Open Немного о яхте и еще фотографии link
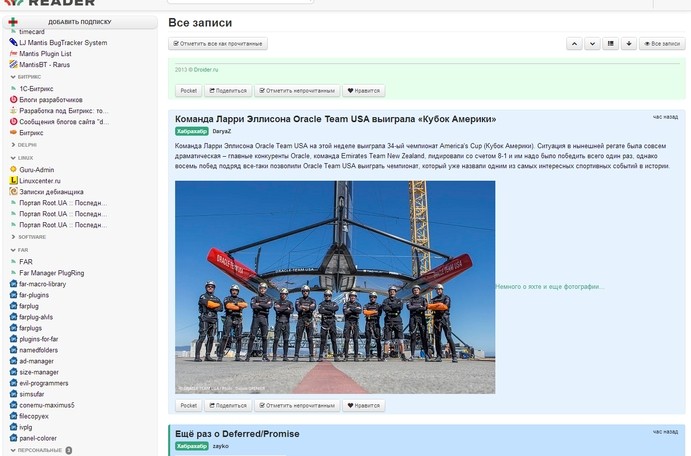The image size is (691, 456). [550, 287]
